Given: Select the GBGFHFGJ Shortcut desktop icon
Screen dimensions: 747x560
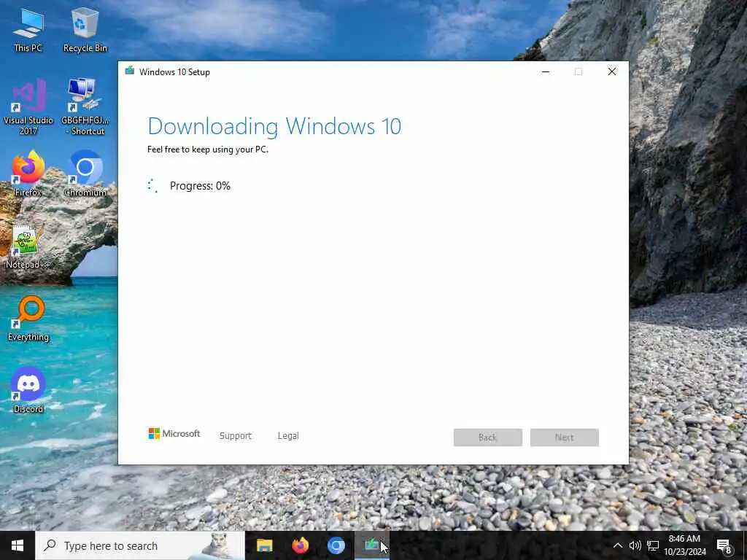Looking at the screenshot, I should pos(85,107).
